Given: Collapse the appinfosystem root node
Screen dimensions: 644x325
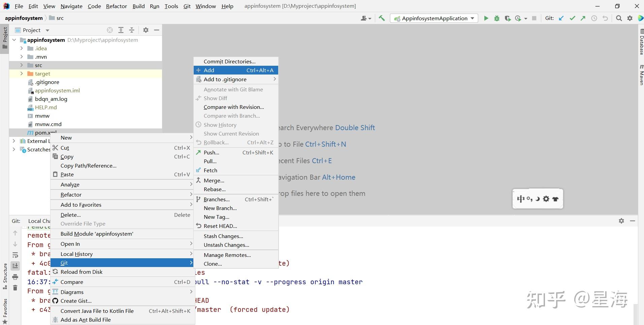Looking at the screenshot, I should [14, 40].
